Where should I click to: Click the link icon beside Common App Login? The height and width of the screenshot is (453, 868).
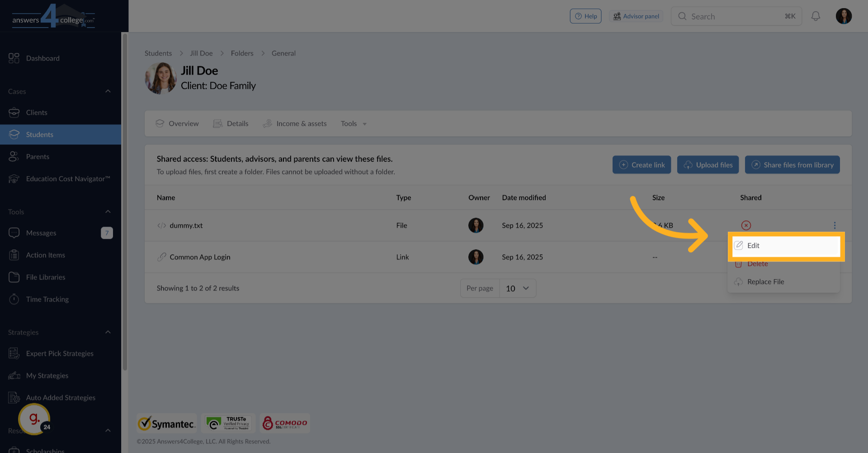click(x=161, y=257)
